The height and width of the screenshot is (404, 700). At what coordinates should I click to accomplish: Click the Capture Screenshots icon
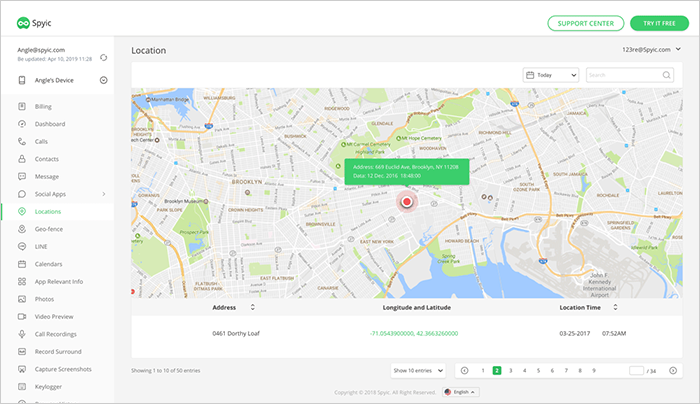[22, 369]
